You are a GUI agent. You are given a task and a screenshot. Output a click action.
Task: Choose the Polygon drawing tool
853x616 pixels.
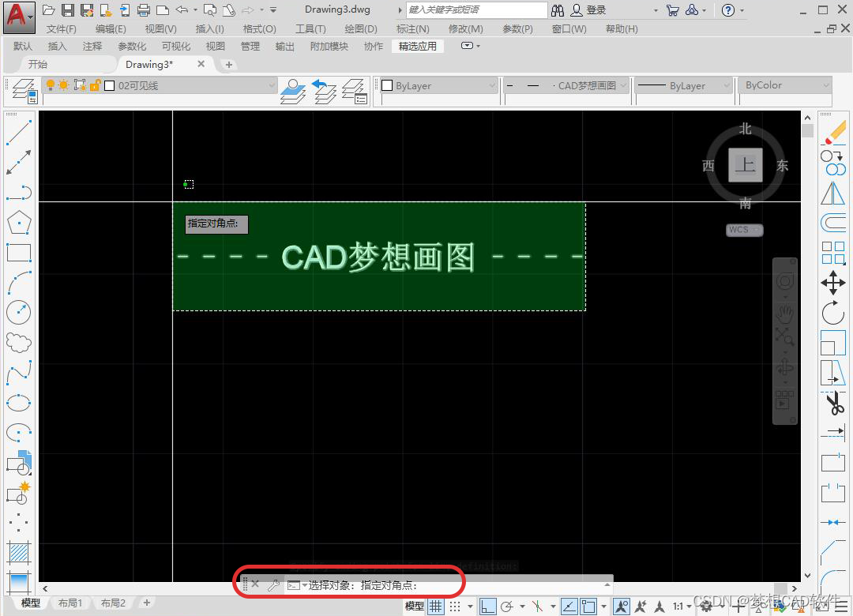click(19, 223)
